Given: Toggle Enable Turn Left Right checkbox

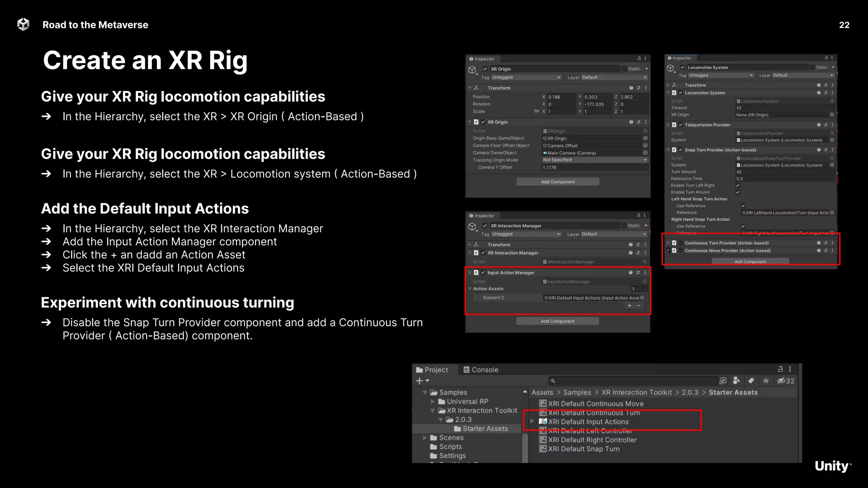Looking at the screenshot, I should click(738, 186).
